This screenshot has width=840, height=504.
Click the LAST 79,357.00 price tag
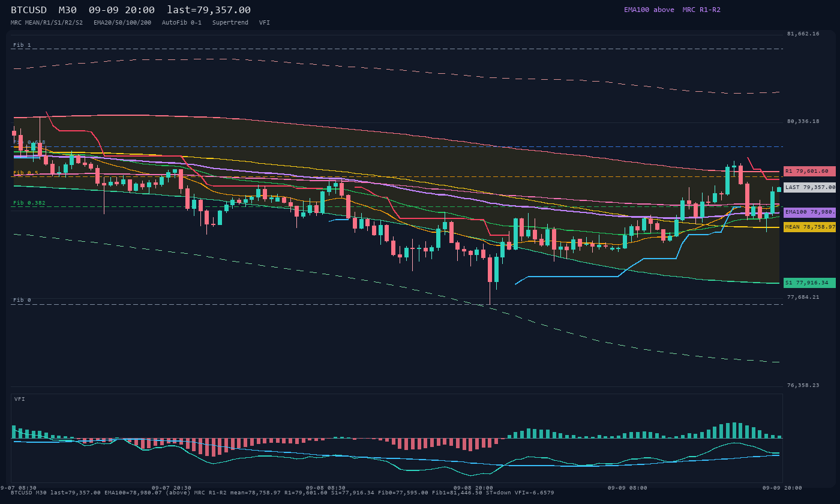click(809, 187)
